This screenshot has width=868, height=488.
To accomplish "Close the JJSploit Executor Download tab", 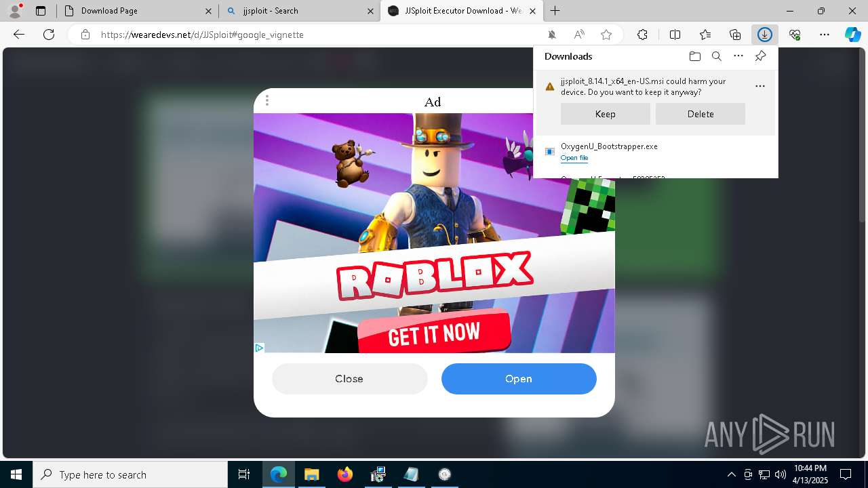I will [x=532, y=11].
